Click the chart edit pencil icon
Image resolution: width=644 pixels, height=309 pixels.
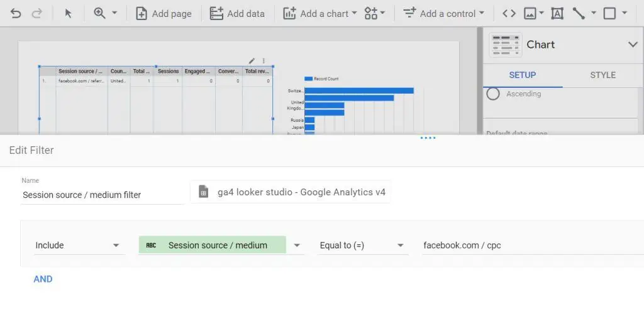[x=252, y=61]
